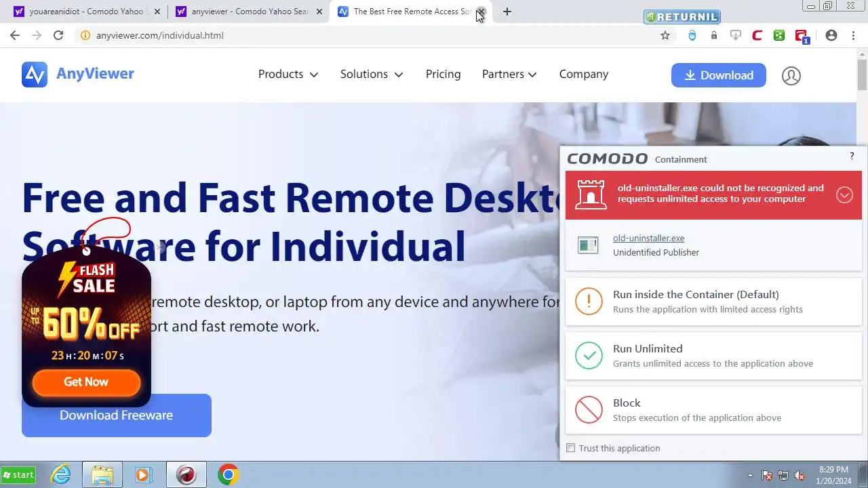Viewport: 868px width, 488px height.
Task: Switch to the Comodo Dragon taskbar icon
Action: 186,475
